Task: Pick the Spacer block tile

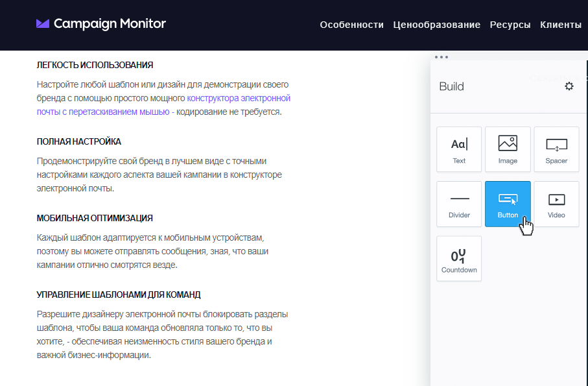Action: tap(556, 149)
